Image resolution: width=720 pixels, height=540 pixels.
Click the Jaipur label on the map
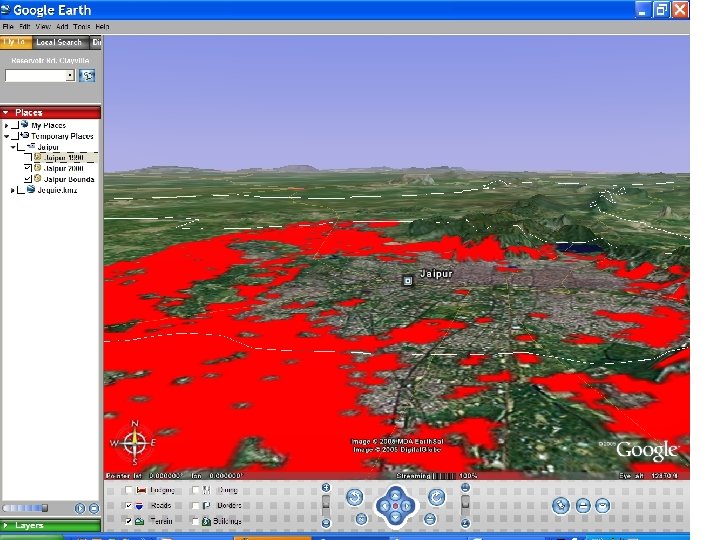coord(436,274)
